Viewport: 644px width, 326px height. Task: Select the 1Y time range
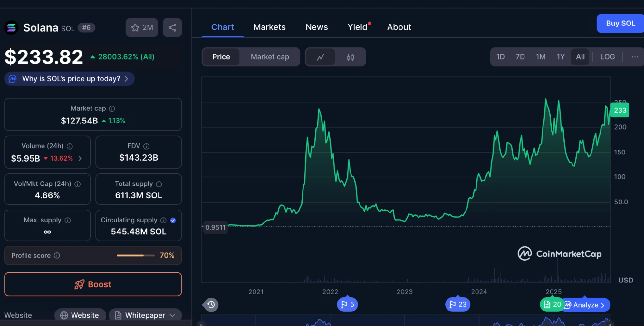[x=561, y=57]
